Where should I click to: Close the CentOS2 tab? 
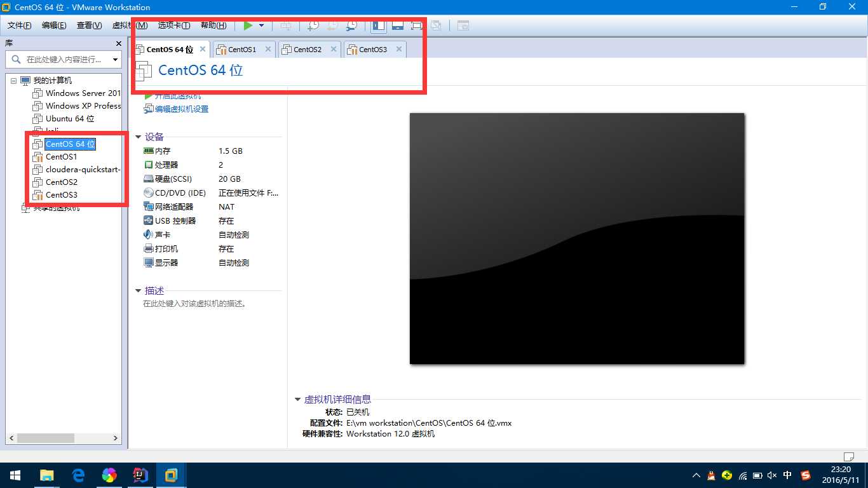click(x=334, y=49)
